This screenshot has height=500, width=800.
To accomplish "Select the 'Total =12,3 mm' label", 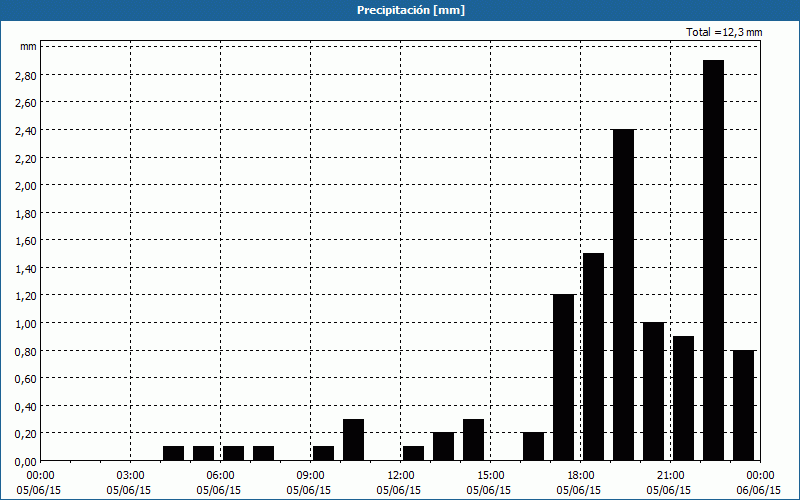I will click(724, 32).
